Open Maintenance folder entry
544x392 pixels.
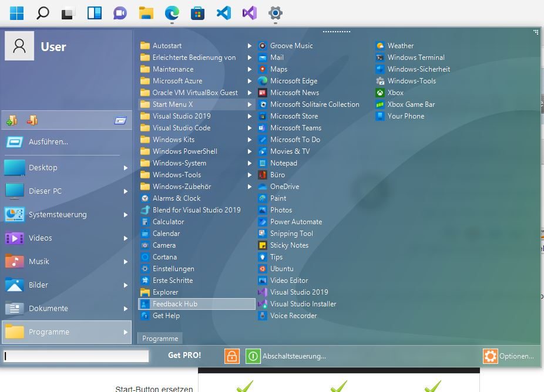[x=197, y=69]
